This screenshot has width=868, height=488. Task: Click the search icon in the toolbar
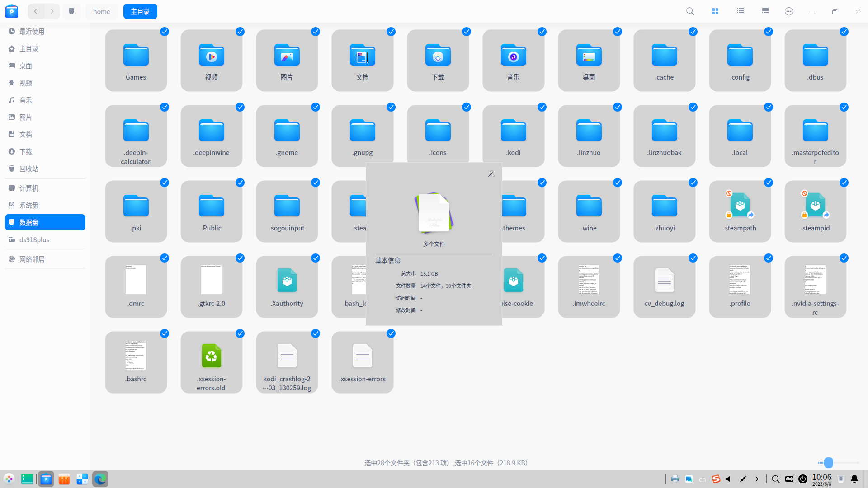click(x=690, y=11)
